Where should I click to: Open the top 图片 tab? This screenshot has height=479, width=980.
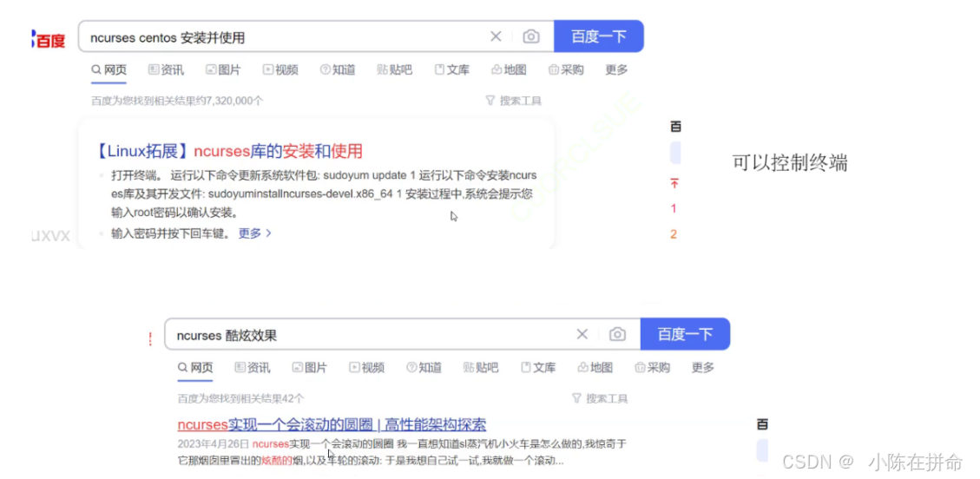pos(223,70)
